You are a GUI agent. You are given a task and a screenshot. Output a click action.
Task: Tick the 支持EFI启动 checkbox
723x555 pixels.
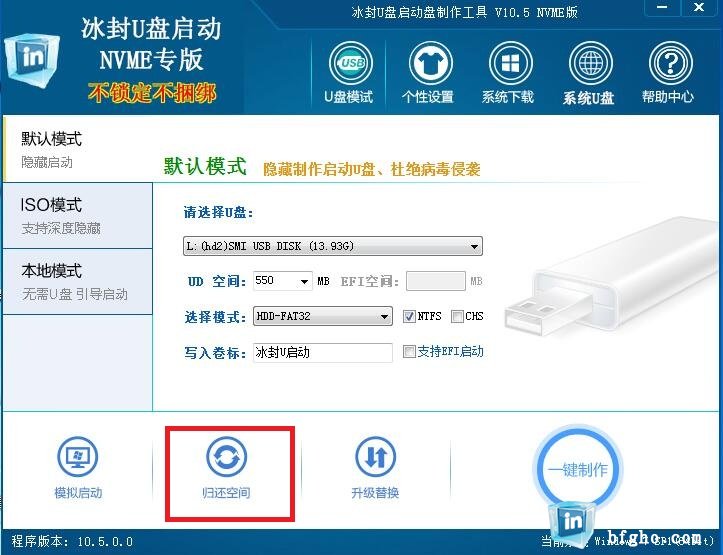click(409, 352)
